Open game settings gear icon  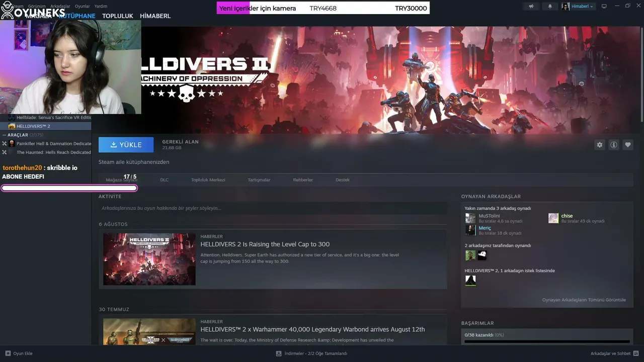(599, 145)
